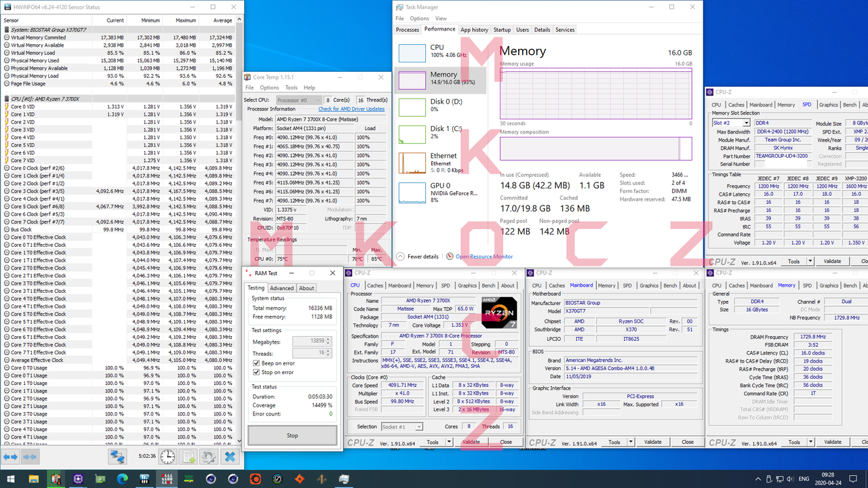The width and height of the screenshot is (868, 488).
Task: Click the Fewer details chevron icon
Action: coord(400,256)
